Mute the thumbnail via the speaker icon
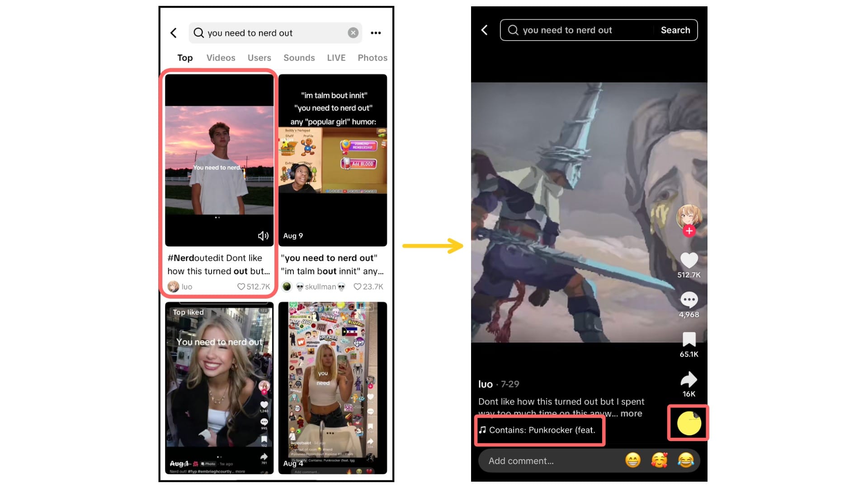 coord(263,235)
